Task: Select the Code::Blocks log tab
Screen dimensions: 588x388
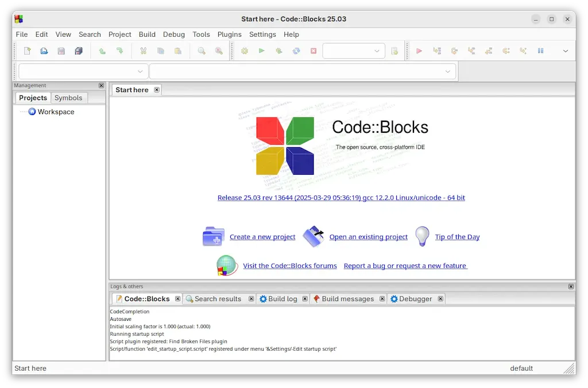Action: tap(146, 299)
